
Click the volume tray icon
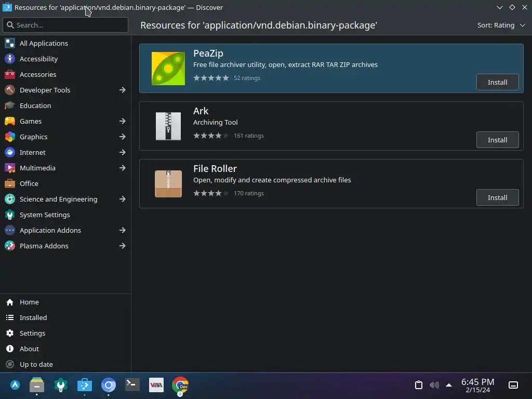point(434,385)
